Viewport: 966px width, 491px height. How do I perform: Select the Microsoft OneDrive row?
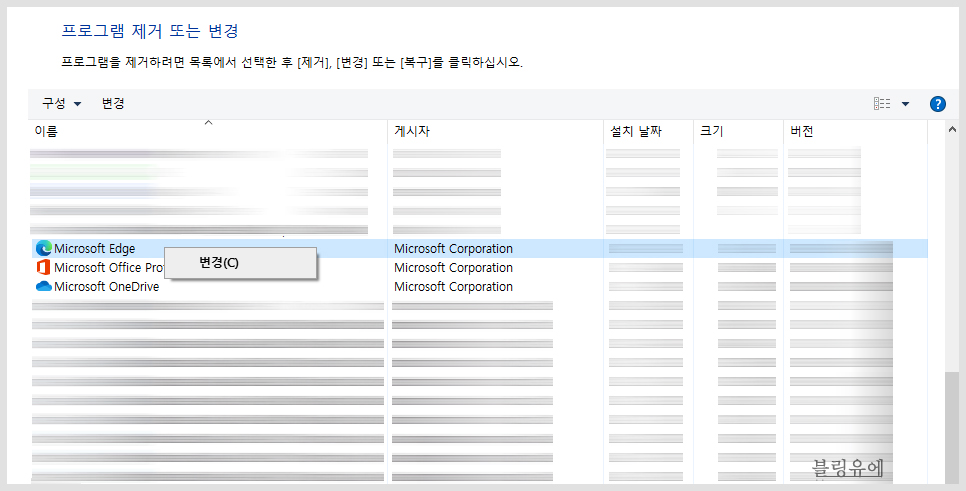(x=107, y=286)
